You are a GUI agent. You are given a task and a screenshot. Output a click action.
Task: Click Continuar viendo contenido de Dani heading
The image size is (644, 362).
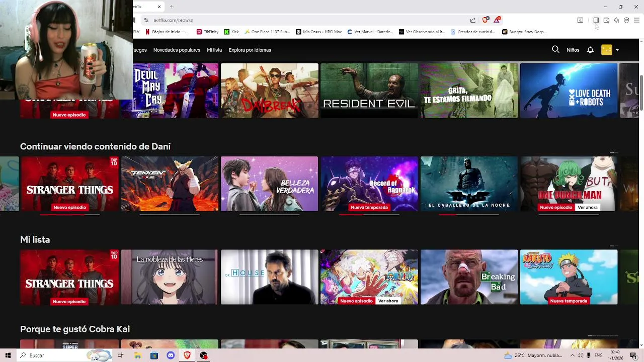tap(95, 146)
